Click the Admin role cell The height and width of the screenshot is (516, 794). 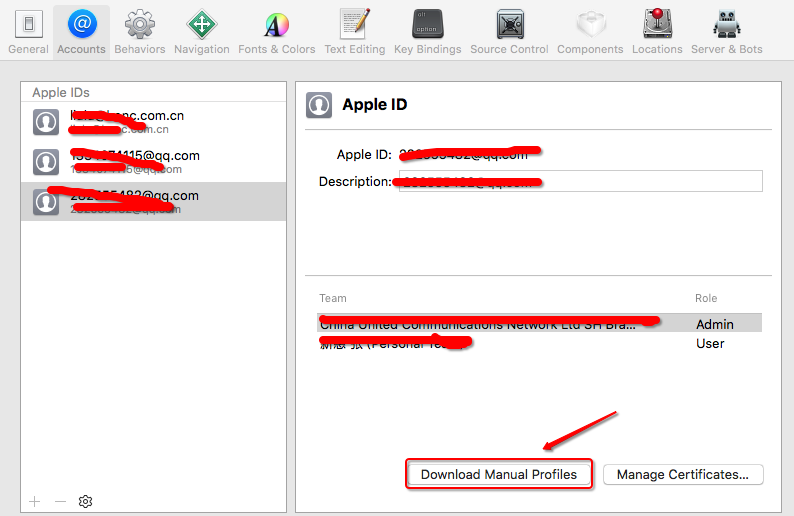[714, 324]
